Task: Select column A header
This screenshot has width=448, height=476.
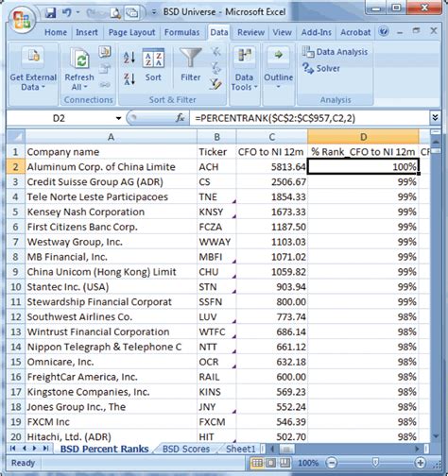Action: [x=111, y=137]
